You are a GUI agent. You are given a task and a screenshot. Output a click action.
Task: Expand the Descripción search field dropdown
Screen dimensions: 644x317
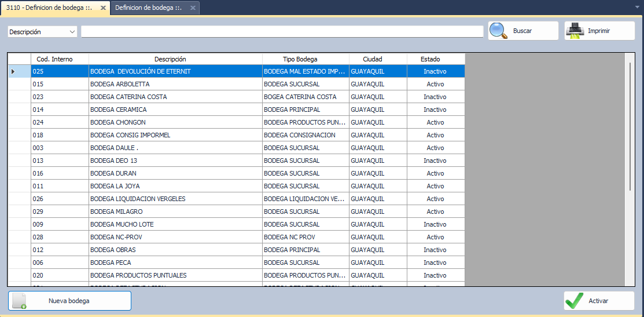click(x=72, y=32)
